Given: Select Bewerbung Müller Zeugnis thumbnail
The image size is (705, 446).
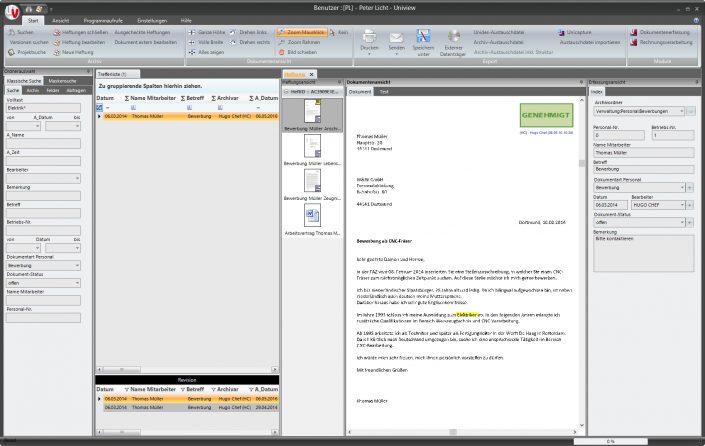Looking at the screenshot, I should pos(312,185).
